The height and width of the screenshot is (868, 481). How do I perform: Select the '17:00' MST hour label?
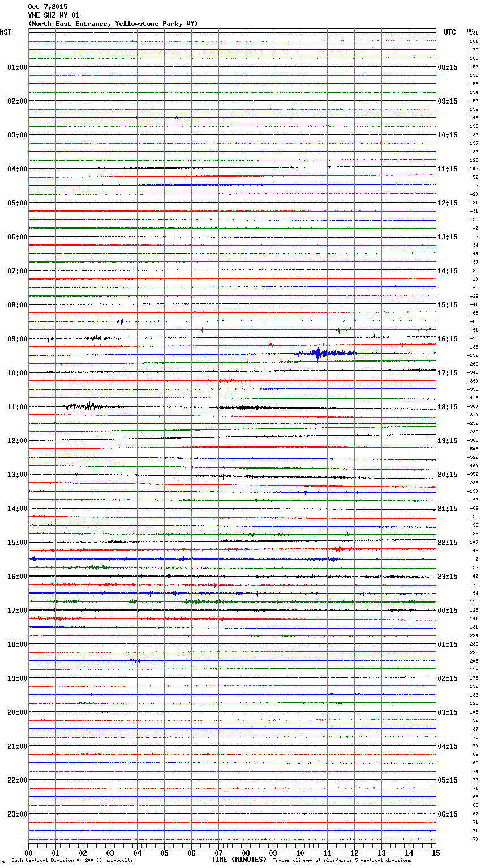pos(17,611)
